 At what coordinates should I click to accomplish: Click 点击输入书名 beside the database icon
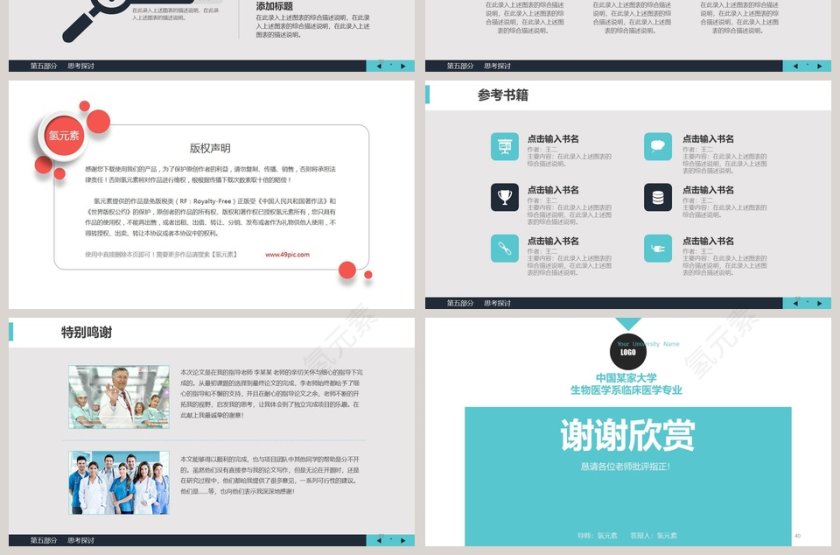click(708, 190)
